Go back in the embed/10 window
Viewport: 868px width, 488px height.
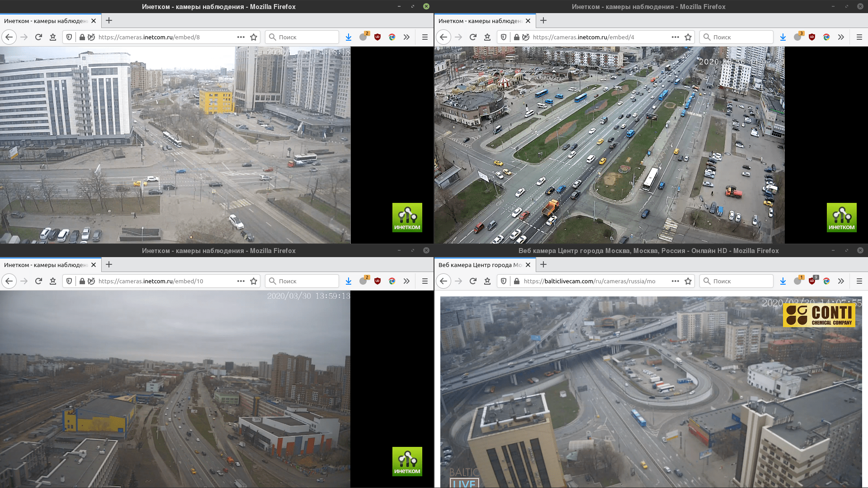9,281
